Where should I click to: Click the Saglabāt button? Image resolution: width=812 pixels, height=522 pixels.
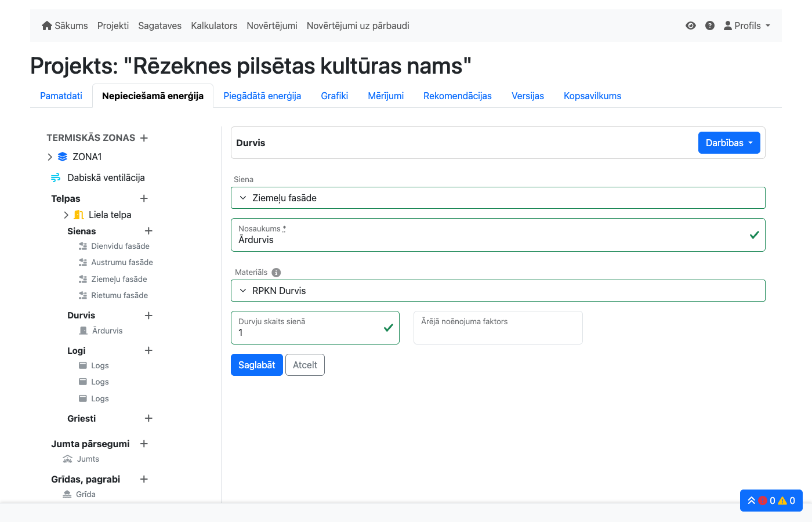(257, 365)
